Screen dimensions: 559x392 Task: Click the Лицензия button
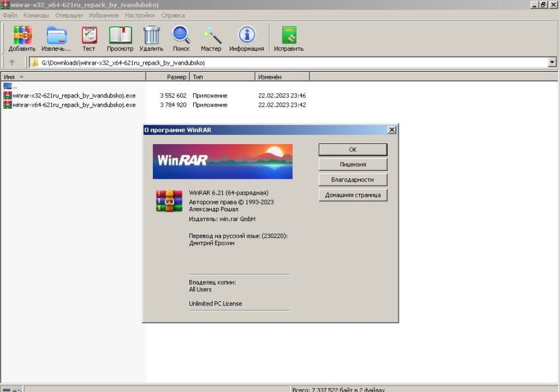click(x=353, y=165)
